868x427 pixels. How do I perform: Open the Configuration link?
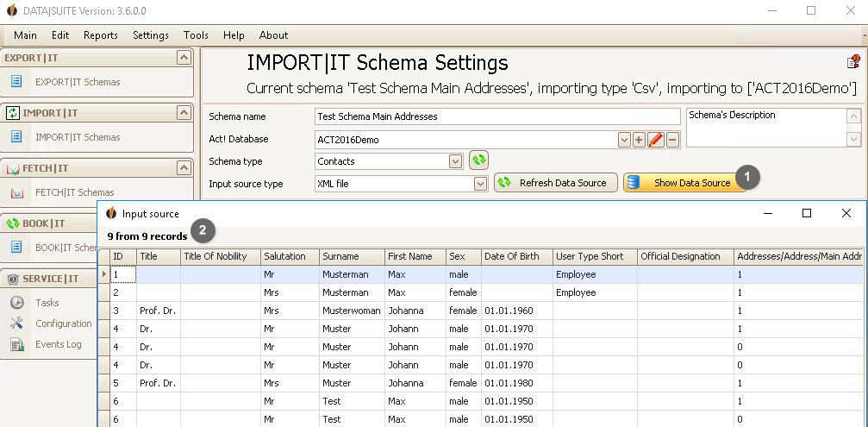(64, 323)
